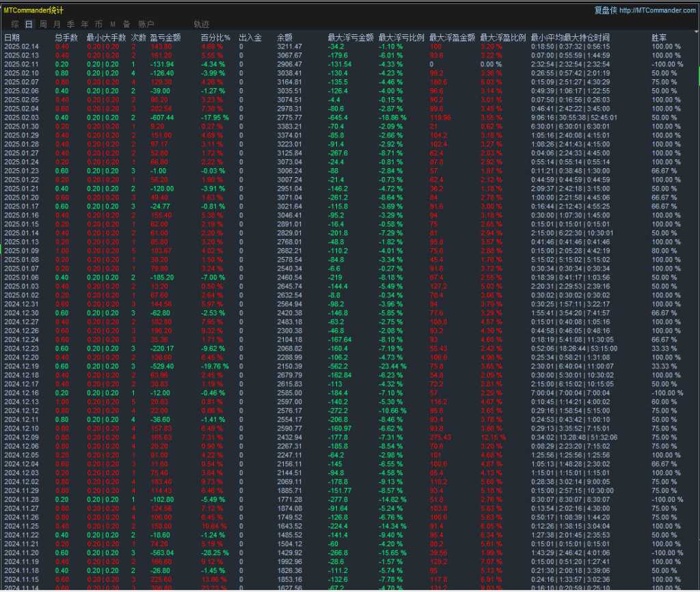This screenshot has width=700, height=592.
Task: Select the 日 (daily) statistics tab
Action: 29,24
